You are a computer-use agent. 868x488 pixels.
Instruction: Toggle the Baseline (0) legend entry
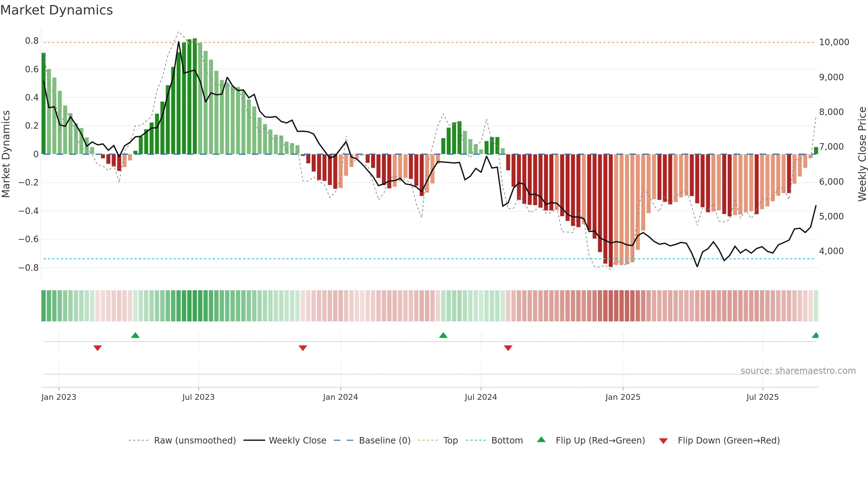coord(372,440)
